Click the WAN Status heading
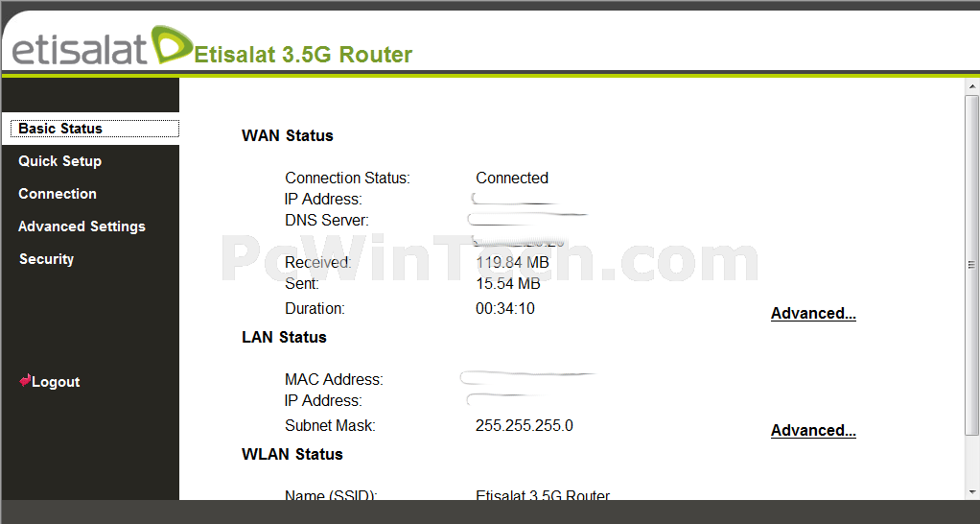Image resolution: width=980 pixels, height=524 pixels. (288, 135)
